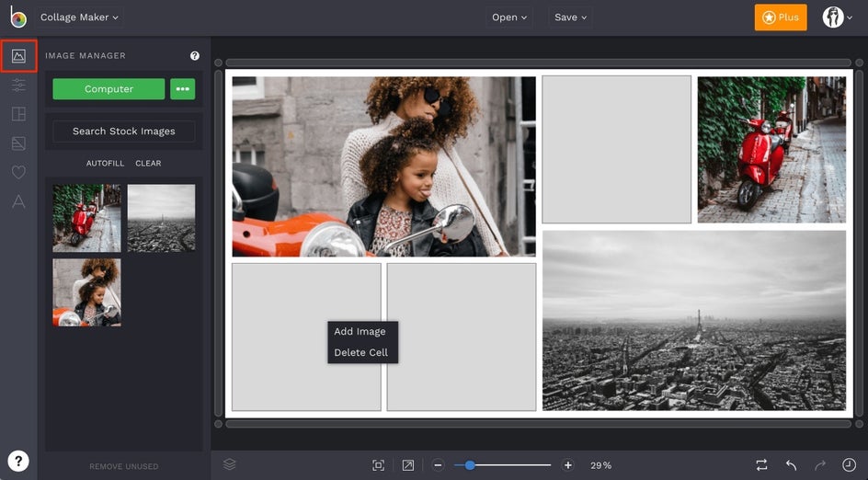Open the Customize sliders panel icon
The width and height of the screenshot is (868, 480).
[x=18, y=86]
